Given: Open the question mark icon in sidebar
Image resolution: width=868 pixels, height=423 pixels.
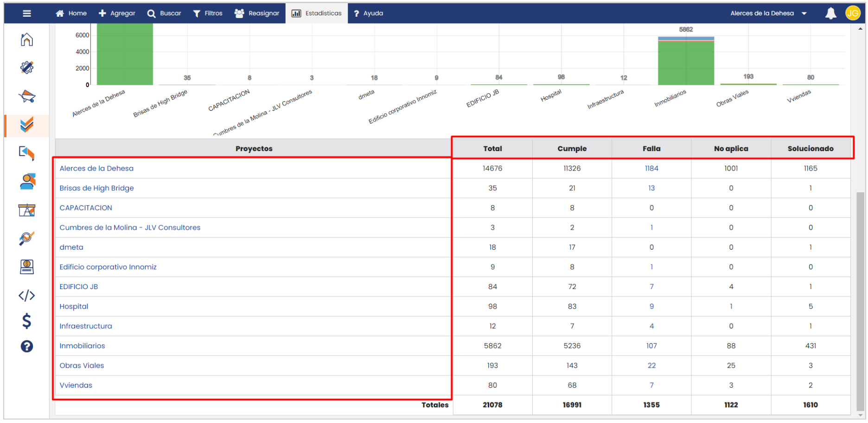Looking at the screenshot, I should point(27,347).
